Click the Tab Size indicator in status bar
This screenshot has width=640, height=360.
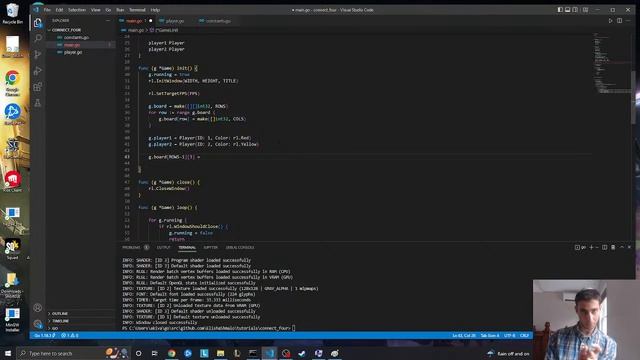(490, 336)
